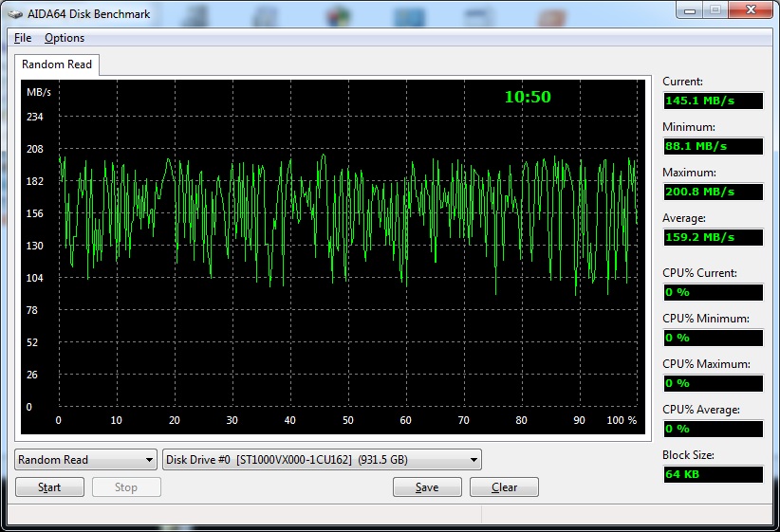Expand the Disk Drive #0 selection dropdown
Image resolution: width=780 pixels, height=532 pixels.
tap(322, 459)
